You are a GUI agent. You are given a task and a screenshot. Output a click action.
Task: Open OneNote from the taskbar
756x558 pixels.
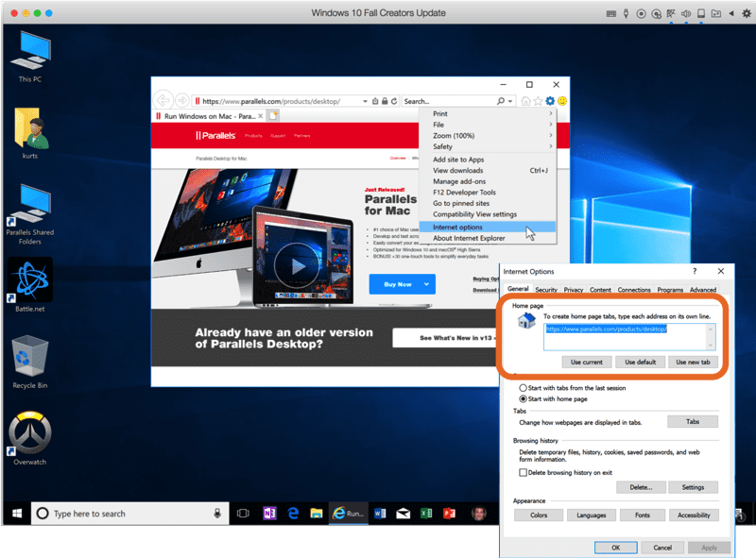pos(269,514)
